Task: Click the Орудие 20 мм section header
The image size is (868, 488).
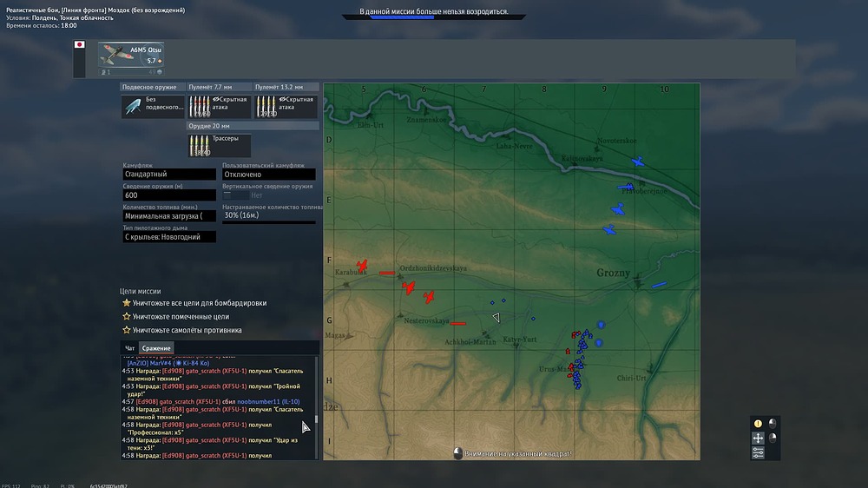Action: (253, 126)
